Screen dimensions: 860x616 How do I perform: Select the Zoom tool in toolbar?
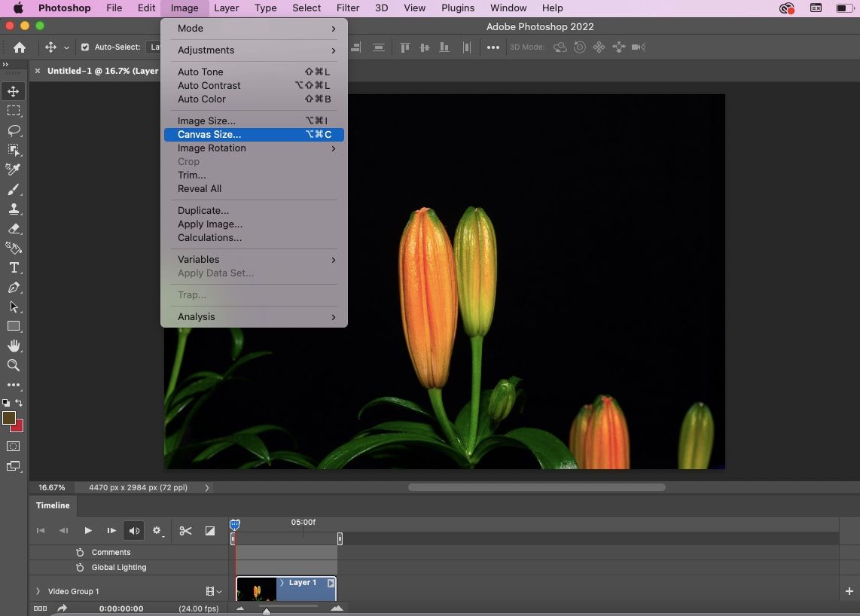pyautogui.click(x=14, y=365)
